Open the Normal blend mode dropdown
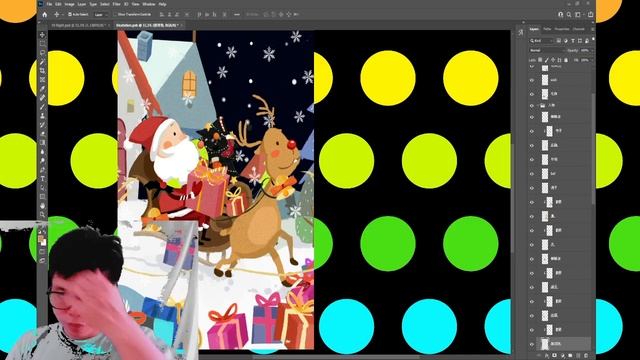 pyautogui.click(x=547, y=50)
